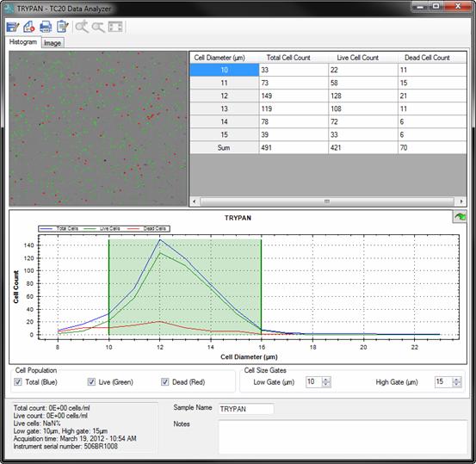Click the green arrow icon on chart

[460, 217]
